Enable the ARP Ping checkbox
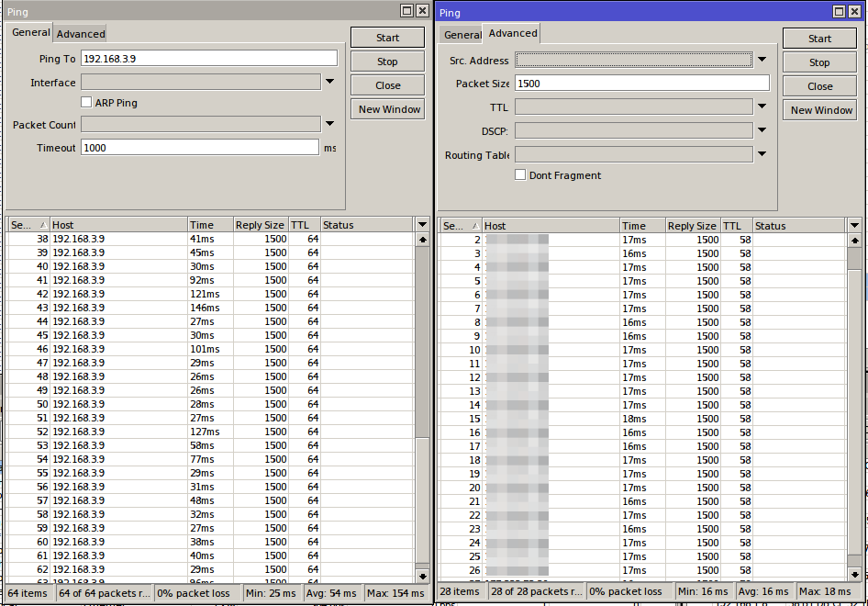The image size is (868, 606). tap(86, 103)
